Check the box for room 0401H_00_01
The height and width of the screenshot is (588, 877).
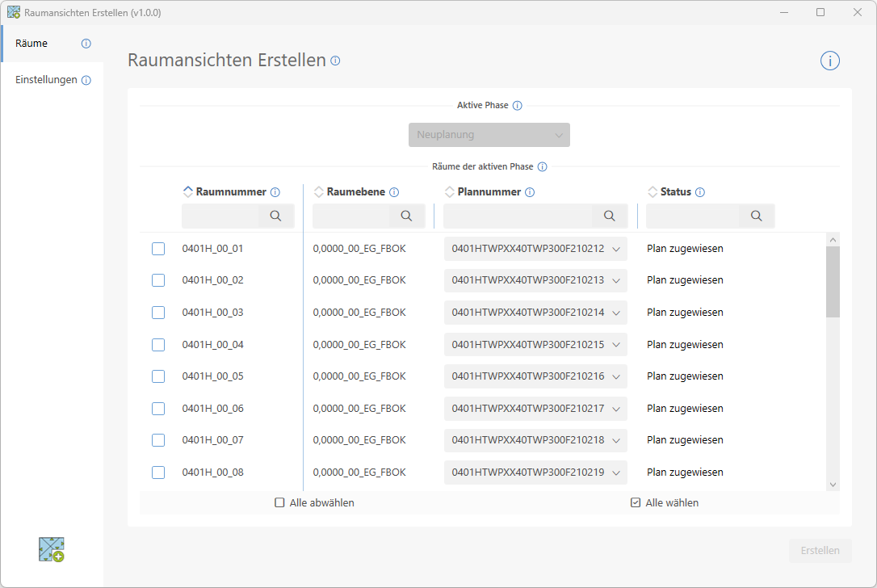[158, 249]
